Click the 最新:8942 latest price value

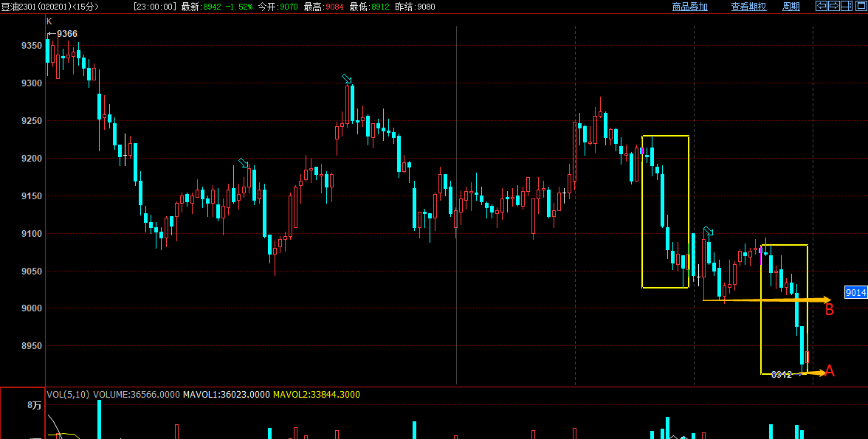[x=201, y=7]
